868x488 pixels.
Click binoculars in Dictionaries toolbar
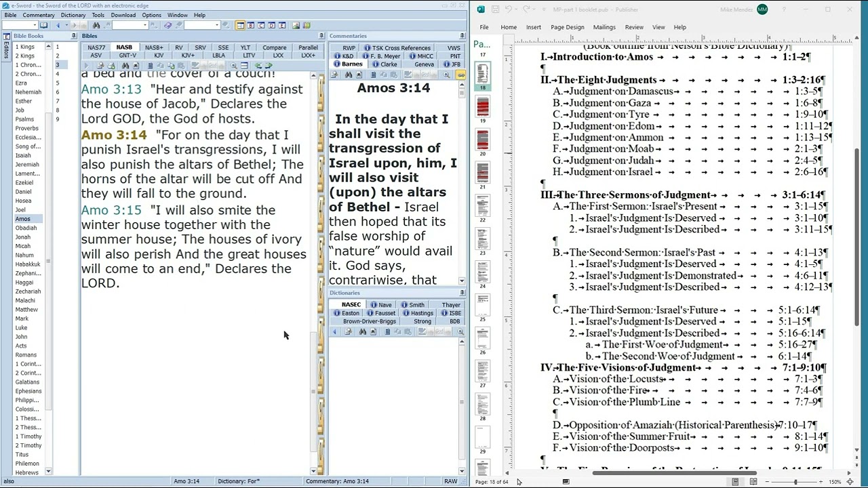click(363, 332)
